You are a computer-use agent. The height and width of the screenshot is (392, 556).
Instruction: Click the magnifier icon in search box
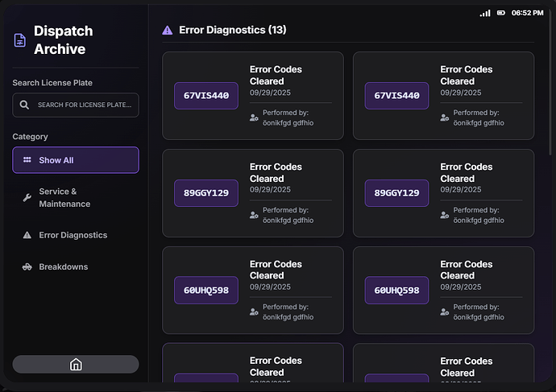tap(25, 105)
